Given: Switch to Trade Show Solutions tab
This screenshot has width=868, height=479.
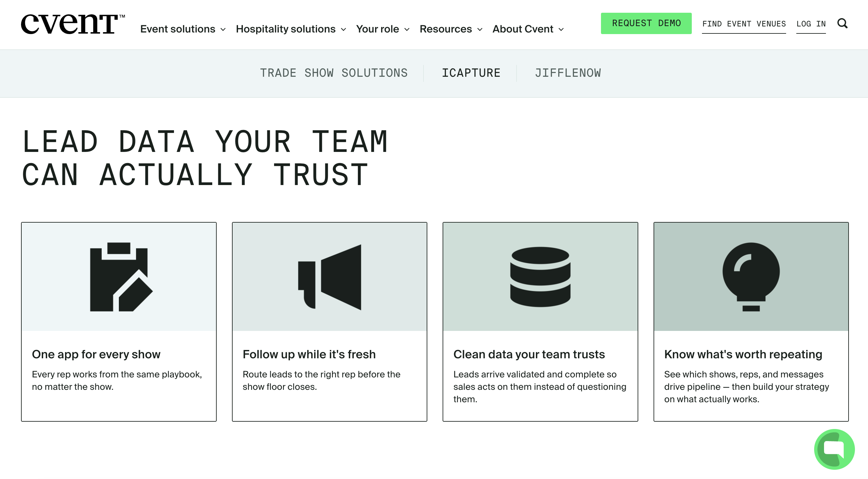Looking at the screenshot, I should (334, 73).
